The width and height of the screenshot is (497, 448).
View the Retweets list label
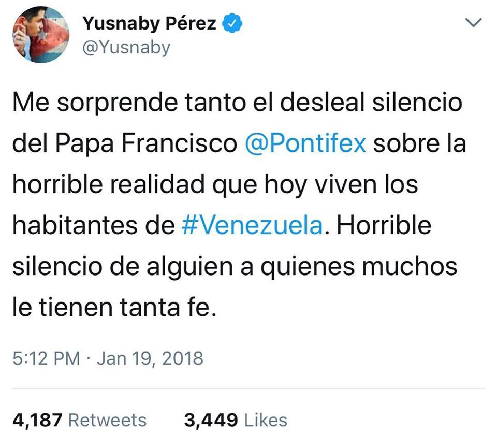[x=107, y=420]
